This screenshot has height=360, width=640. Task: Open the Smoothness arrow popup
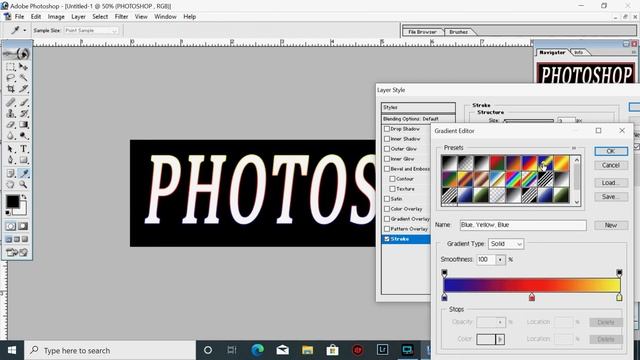[x=500, y=260]
